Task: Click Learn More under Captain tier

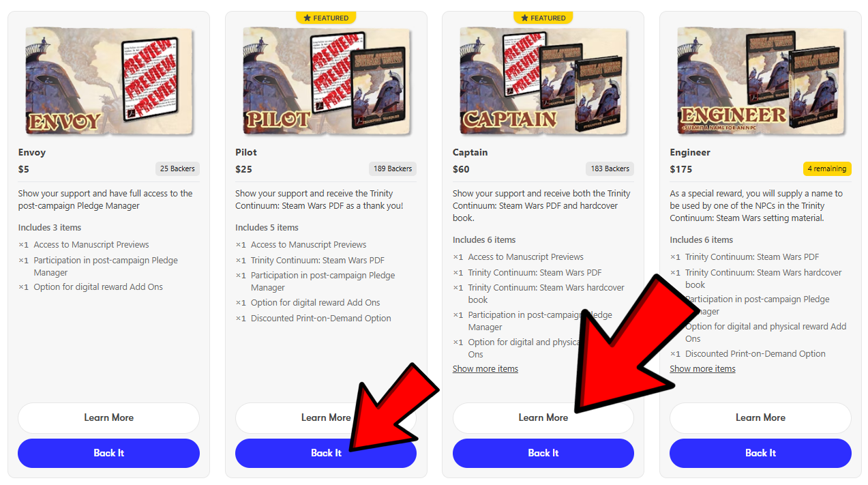Action: click(543, 417)
